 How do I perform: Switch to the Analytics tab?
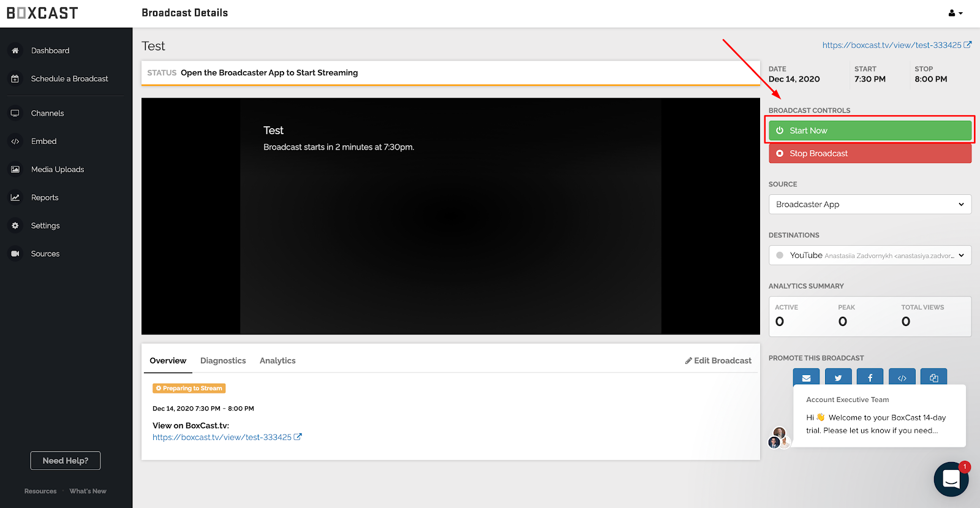pyautogui.click(x=277, y=361)
